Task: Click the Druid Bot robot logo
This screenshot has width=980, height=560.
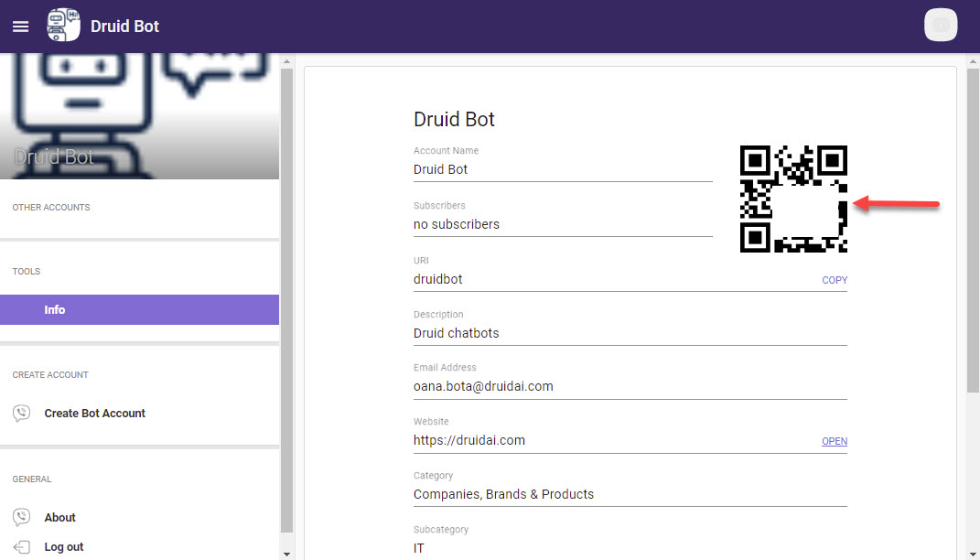Action: pyautogui.click(x=63, y=26)
